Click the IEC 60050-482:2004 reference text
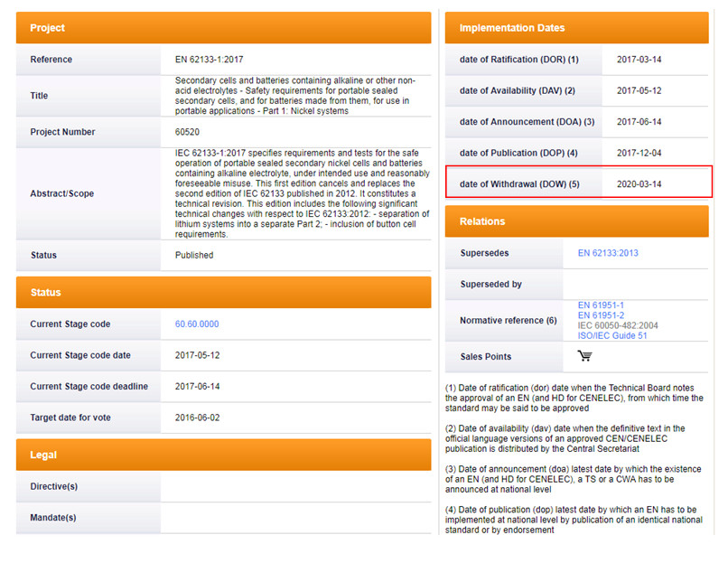Image resolution: width=728 pixels, height=563 pixels. (x=618, y=325)
